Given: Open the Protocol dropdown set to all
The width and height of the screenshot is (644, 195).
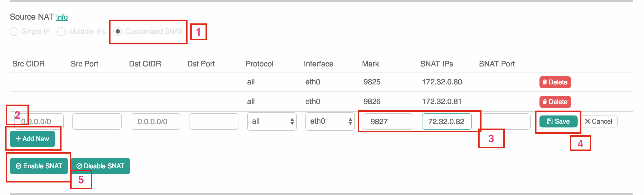Looking at the screenshot, I should 272,121.
